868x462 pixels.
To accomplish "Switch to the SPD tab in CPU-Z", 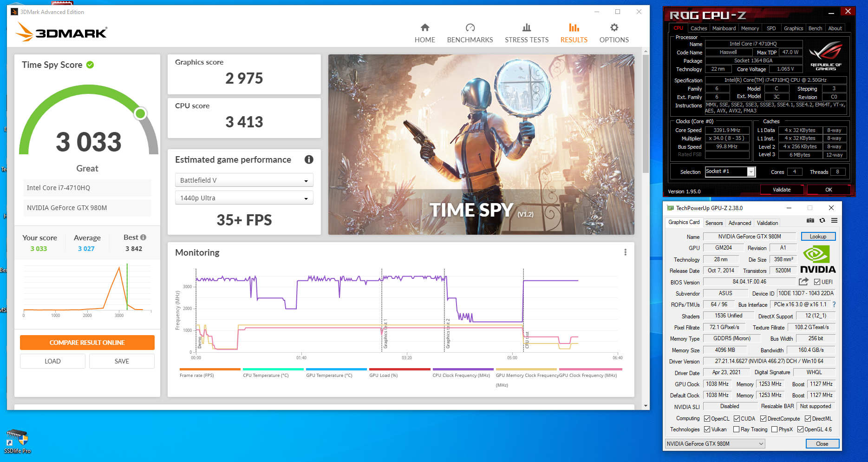I will click(771, 28).
